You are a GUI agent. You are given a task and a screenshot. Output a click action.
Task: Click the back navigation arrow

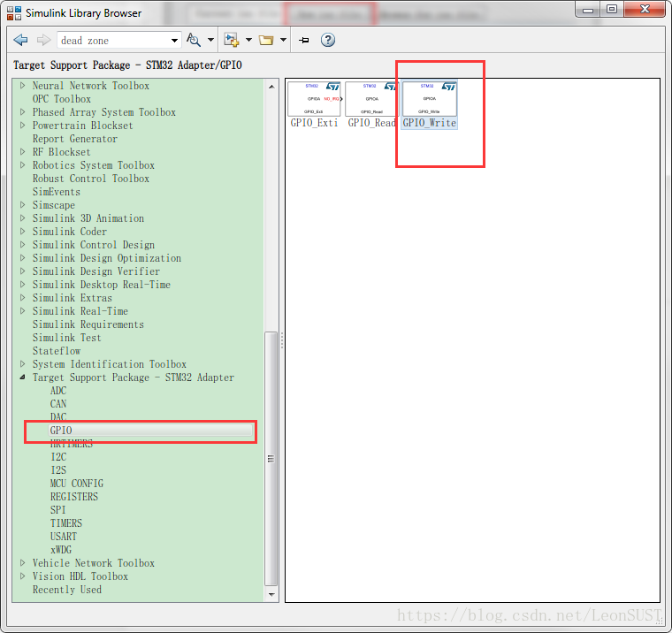click(x=20, y=41)
